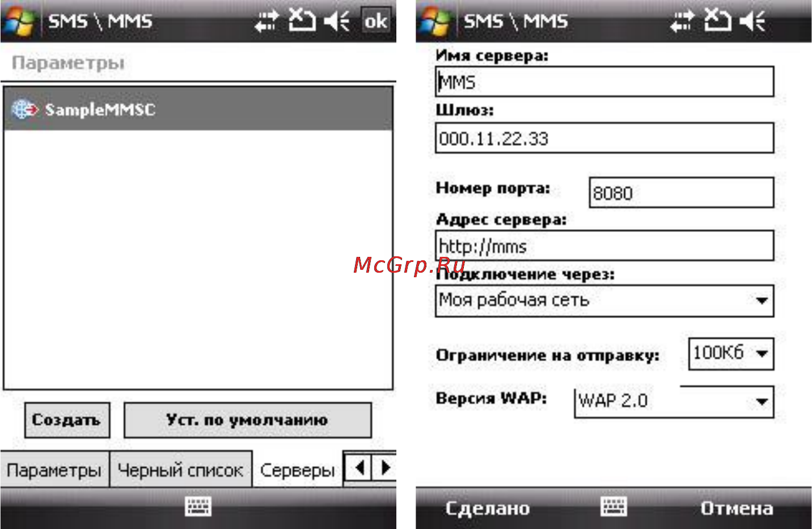Screen dimensions: 812x529
Task: Open Start menu on right screen
Action: pyautogui.click(x=435, y=22)
